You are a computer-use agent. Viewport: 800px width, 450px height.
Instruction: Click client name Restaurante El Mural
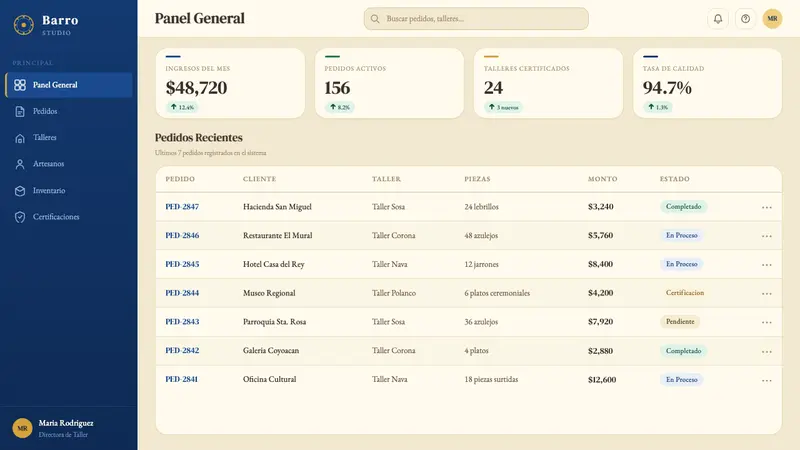(x=278, y=235)
